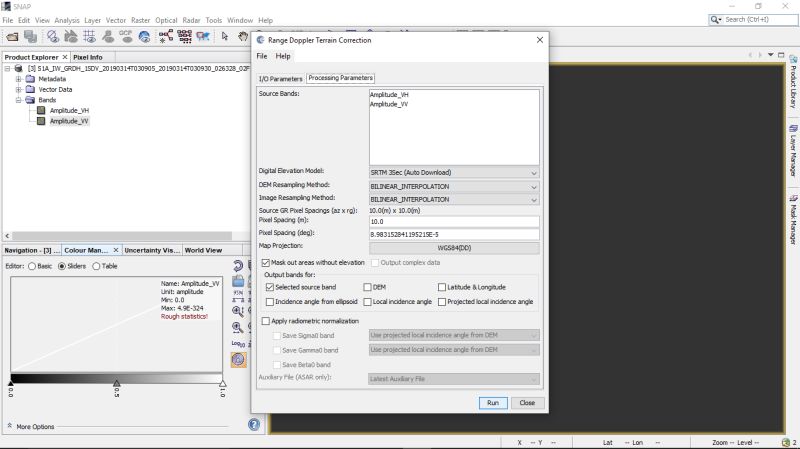Viewport: 800px width, 449px height.
Task: Select the Table editor radio button
Action: click(x=96, y=266)
